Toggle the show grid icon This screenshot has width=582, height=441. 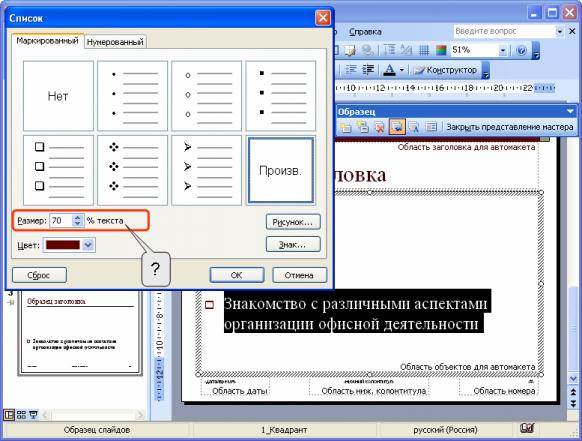424,50
